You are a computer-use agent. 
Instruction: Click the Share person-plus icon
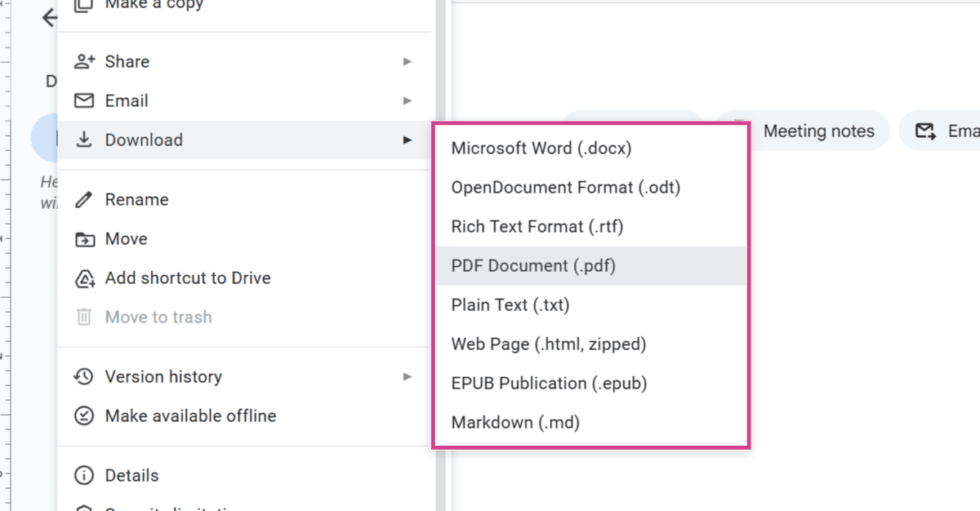(x=84, y=61)
